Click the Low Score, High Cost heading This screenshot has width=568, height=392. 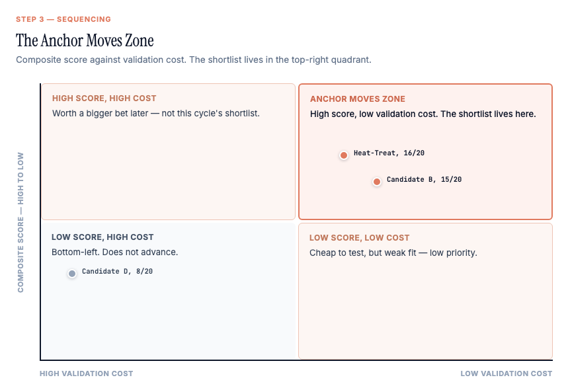click(102, 237)
